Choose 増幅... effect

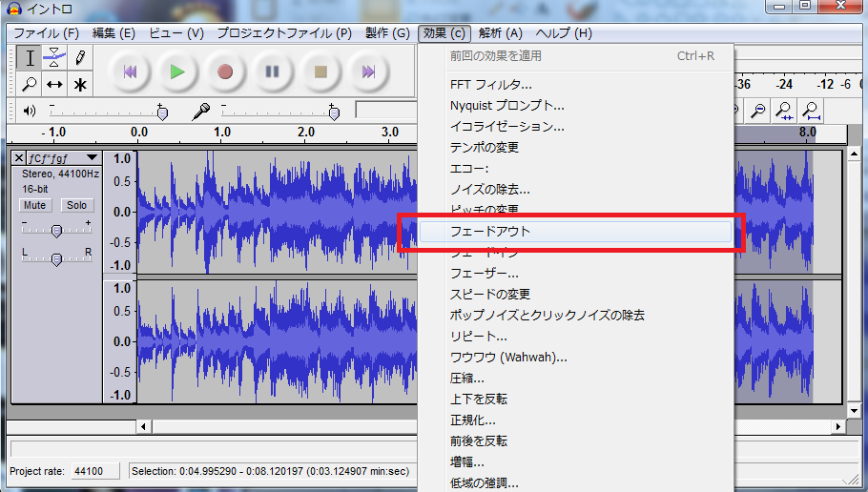click(x=576, y=462)
